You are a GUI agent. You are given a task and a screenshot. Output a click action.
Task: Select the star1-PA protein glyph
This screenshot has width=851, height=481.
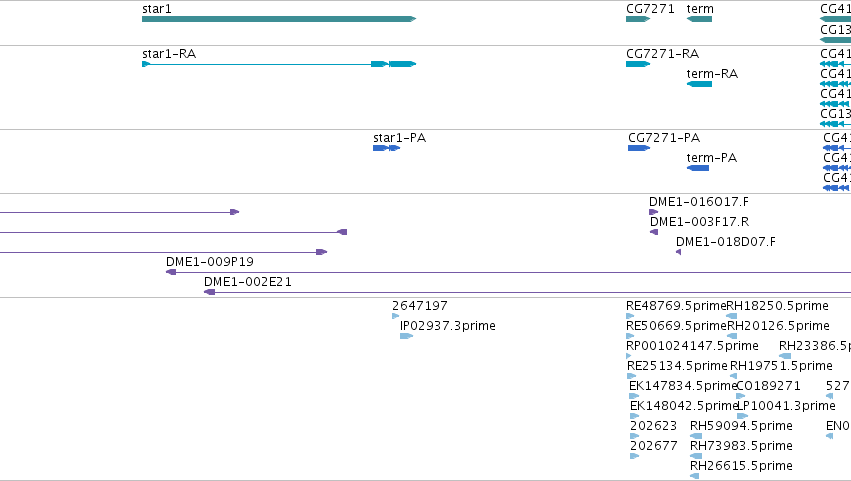386,148
